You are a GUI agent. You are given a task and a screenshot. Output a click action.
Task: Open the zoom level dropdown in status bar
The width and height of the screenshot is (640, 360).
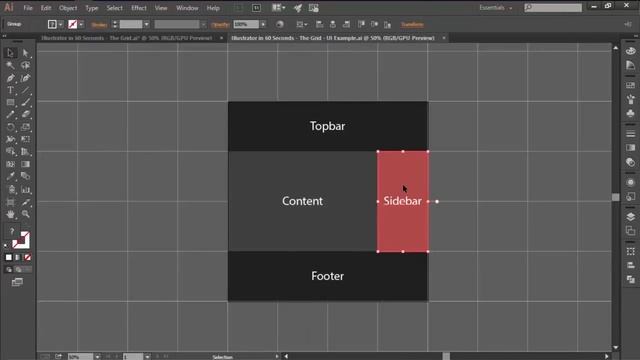(x=98, y=357)
